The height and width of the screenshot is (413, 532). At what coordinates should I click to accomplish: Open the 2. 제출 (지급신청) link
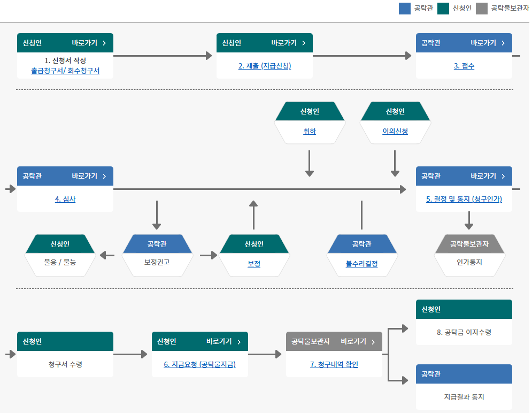(x=265, y=66)
